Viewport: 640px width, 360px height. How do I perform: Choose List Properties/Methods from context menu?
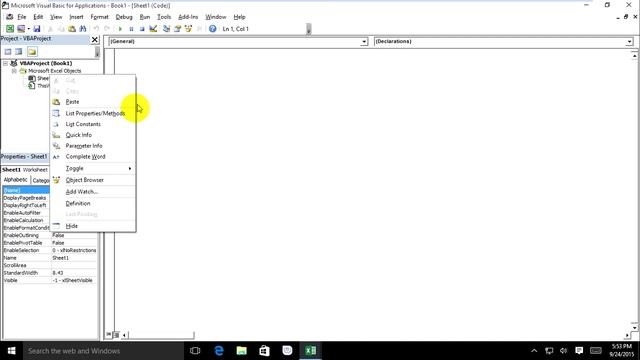93,113
